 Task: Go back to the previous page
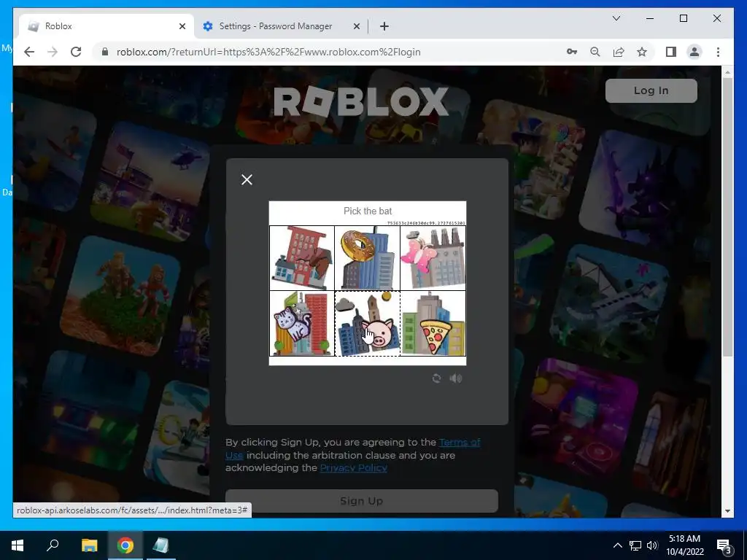click(29, 52)
